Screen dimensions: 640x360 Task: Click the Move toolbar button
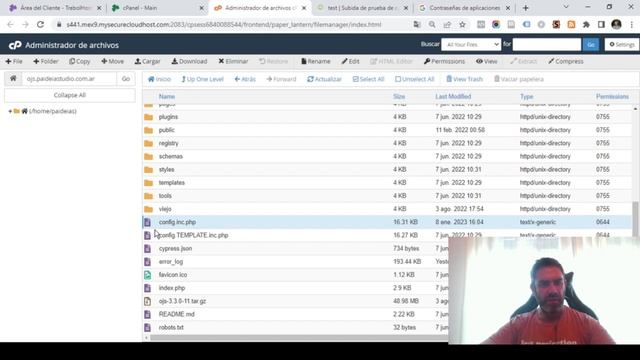[112, 61]
